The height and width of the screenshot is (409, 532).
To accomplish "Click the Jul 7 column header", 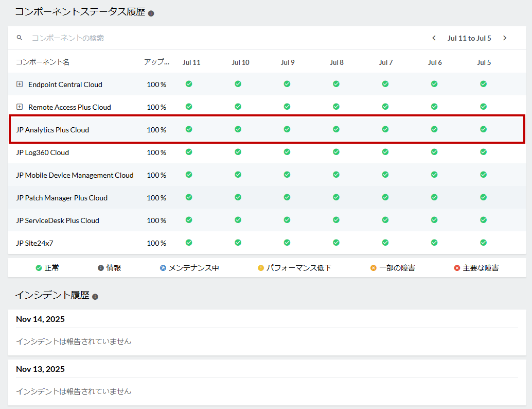I will (386, 62).
